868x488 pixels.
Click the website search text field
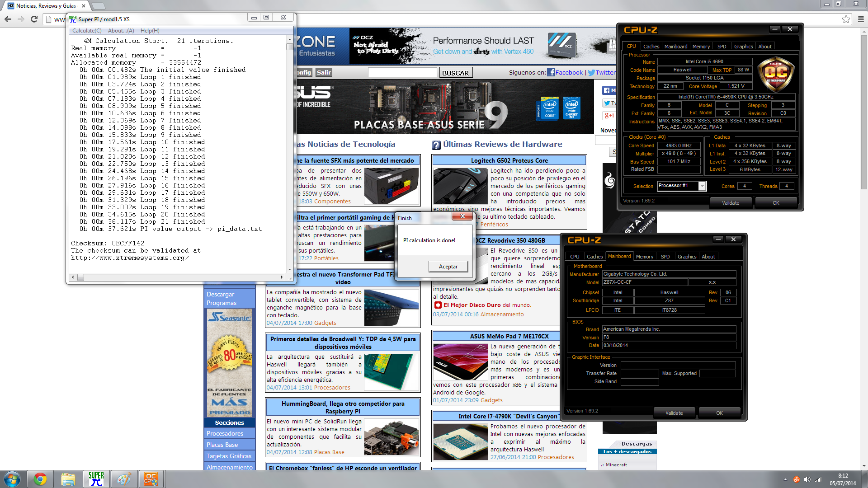point(402,72)
